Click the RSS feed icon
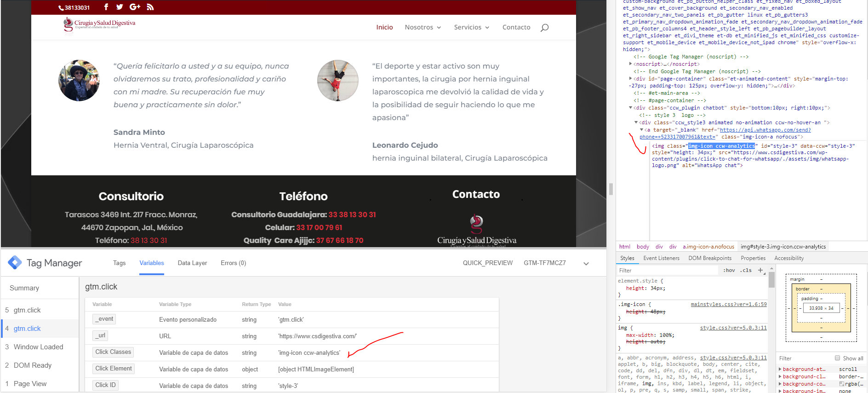Viewport: 868px width, 393px height. pos(150,7)
